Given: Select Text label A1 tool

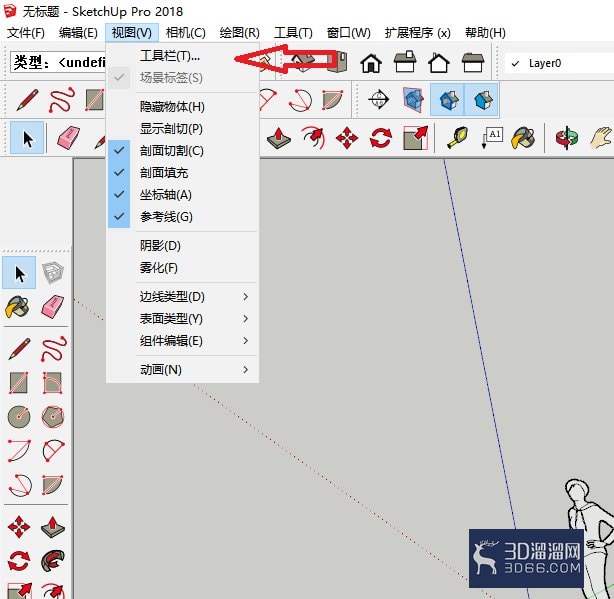Looking at the screenshot, I should pyautogui.click(x=491, y=138).
